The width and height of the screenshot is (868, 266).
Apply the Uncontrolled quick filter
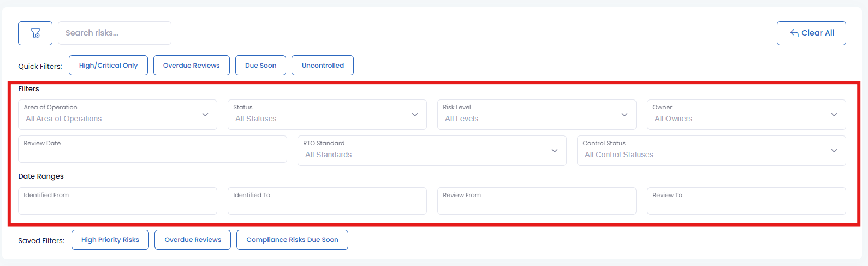pos(323,66)
